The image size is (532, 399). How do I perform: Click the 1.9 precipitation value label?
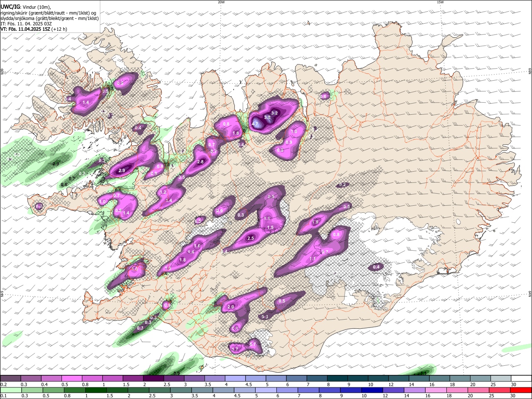coord(315,222)
